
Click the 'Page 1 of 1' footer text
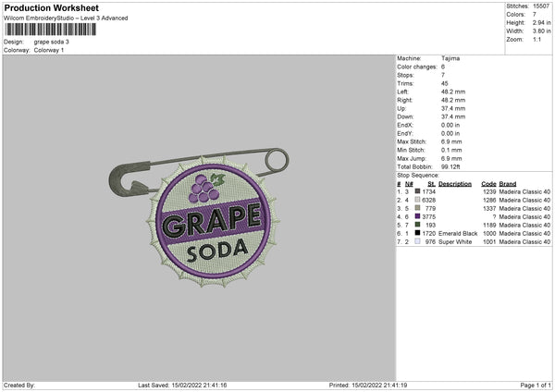click(536, 385)
